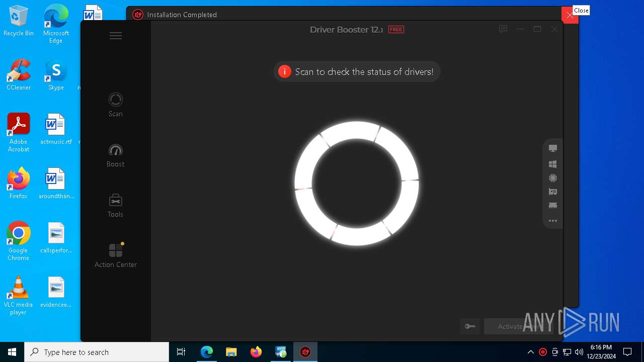Open Firefox from the taskbar
Screen dimensions: 644x362
pyautogui.click(x=256, y=352)
